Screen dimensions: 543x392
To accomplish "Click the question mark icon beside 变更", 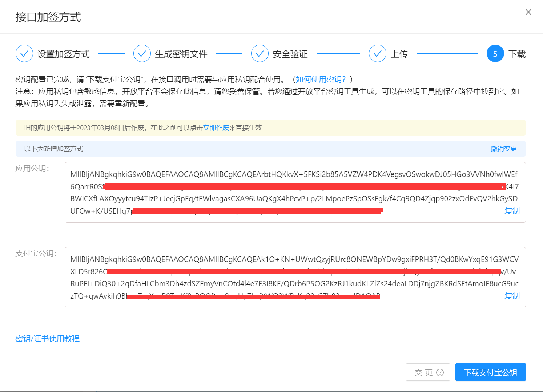I will click(440, 372).
